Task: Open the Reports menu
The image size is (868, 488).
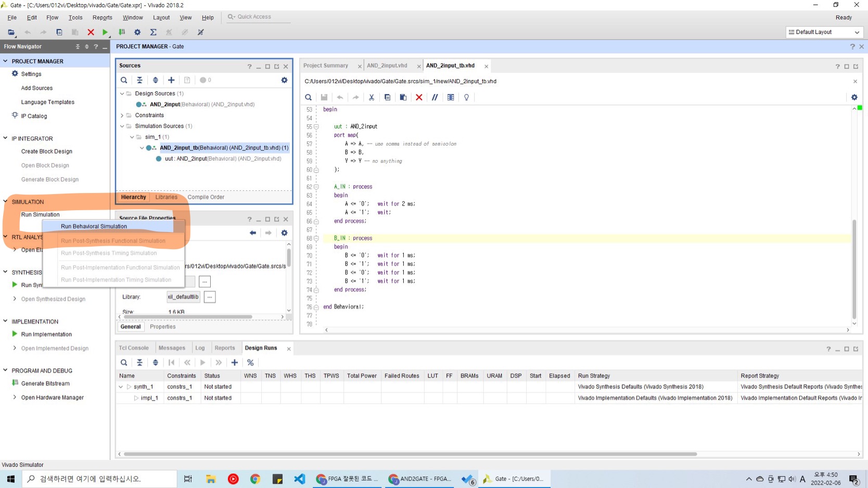Action: [x=102, y=17]
